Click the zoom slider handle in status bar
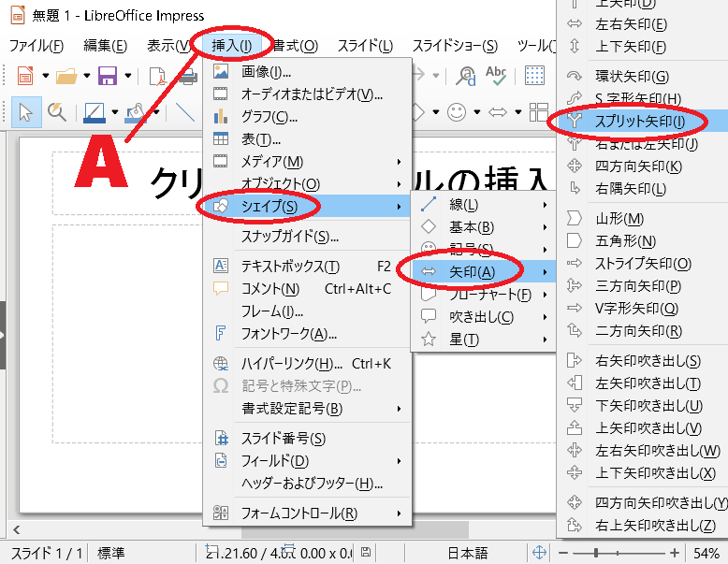 (x=596, y=553)
